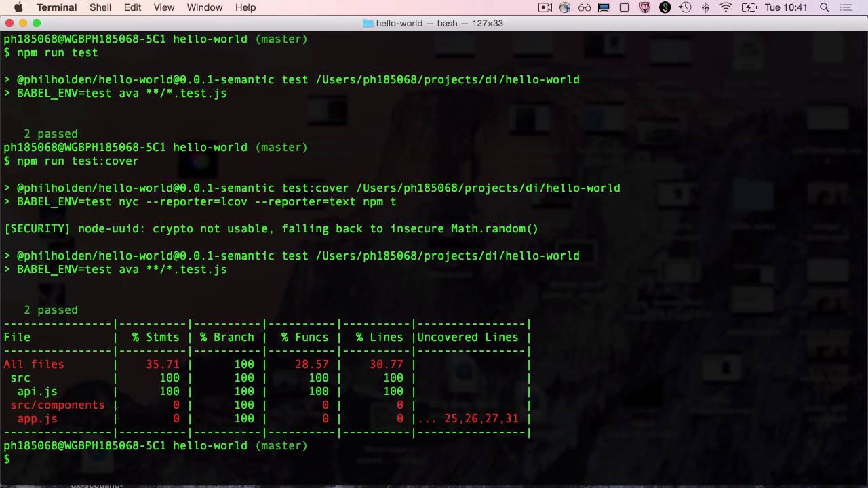Click the '% Stmts' column header
The width and height of the screenshot is (868, 488).
(x=156, y=338)
